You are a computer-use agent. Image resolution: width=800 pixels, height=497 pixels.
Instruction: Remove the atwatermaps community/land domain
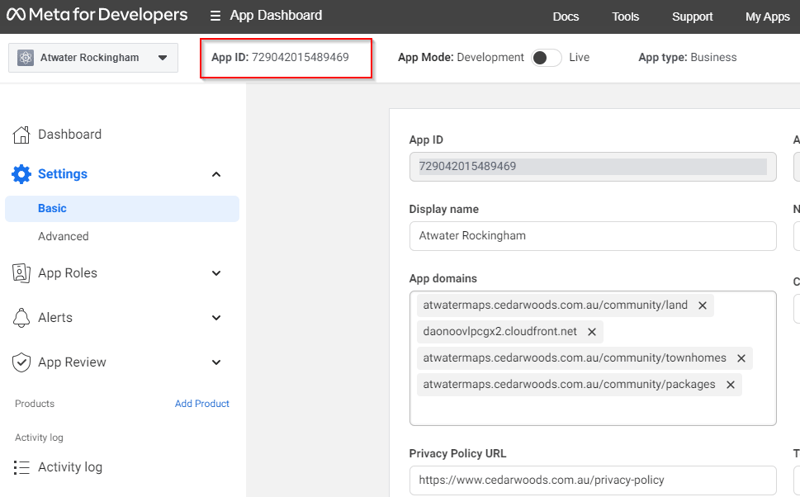tap(703, 306)
